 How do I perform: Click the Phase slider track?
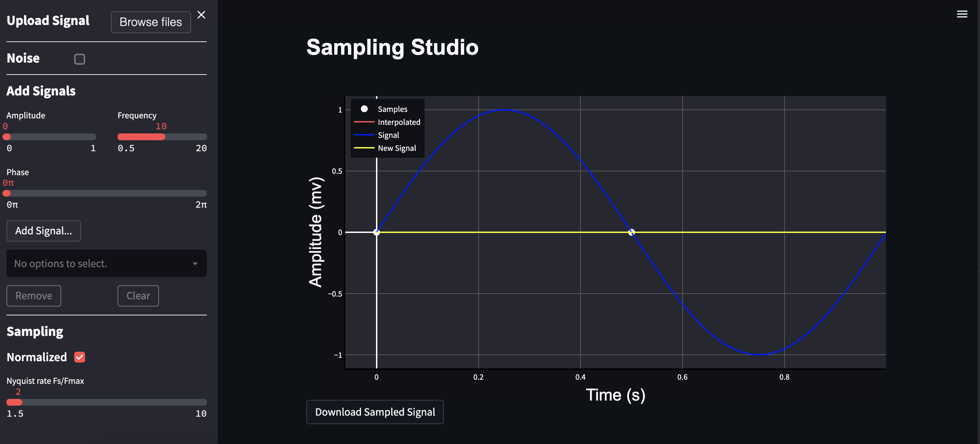(107, 193)
